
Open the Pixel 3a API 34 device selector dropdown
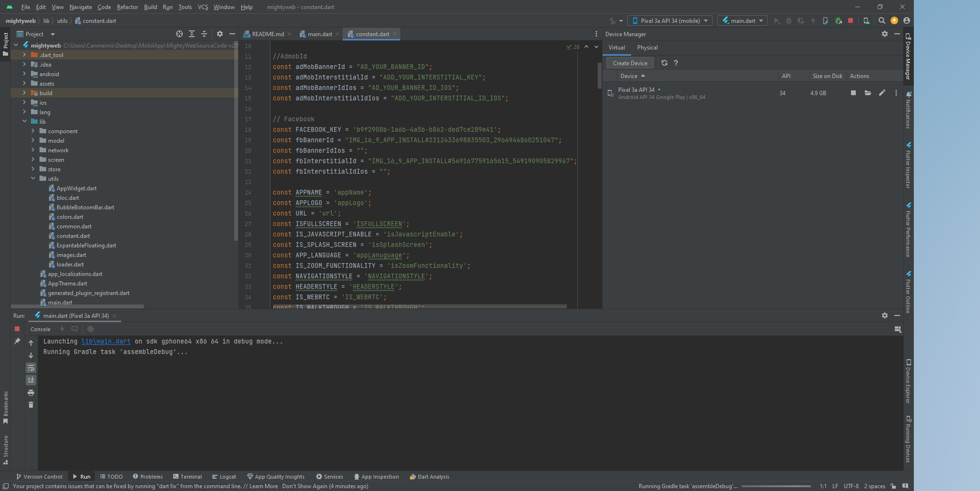tap(670, 20)
